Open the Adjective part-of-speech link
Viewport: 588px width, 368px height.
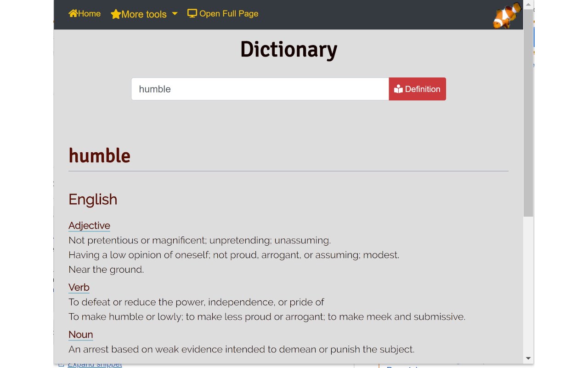tap(89, 225)
